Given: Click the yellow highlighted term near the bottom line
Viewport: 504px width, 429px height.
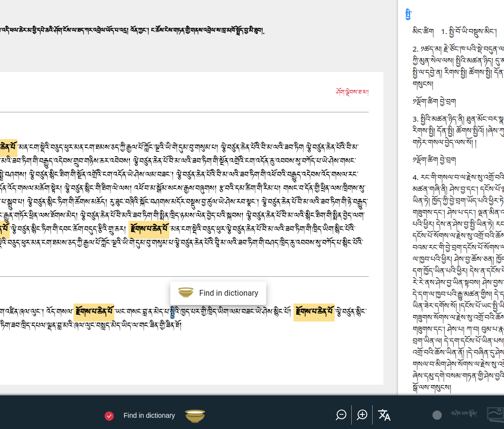Looking at the screenshot, I should (94, 312).
